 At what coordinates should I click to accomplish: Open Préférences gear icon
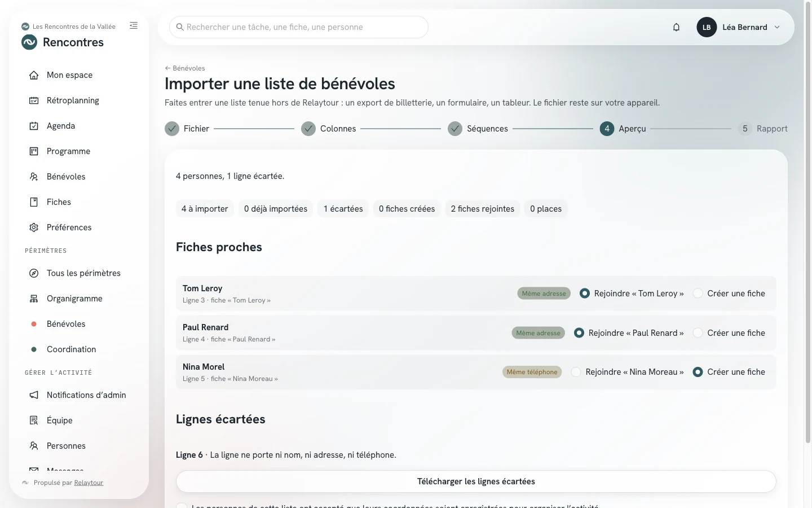point(34,227)
